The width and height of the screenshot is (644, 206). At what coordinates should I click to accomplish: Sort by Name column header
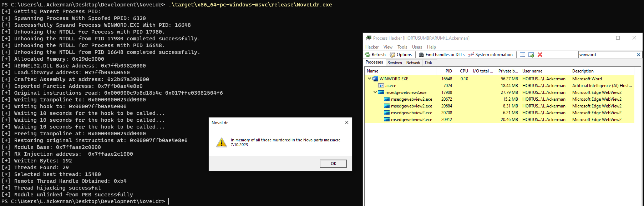(x=400, y=71)
